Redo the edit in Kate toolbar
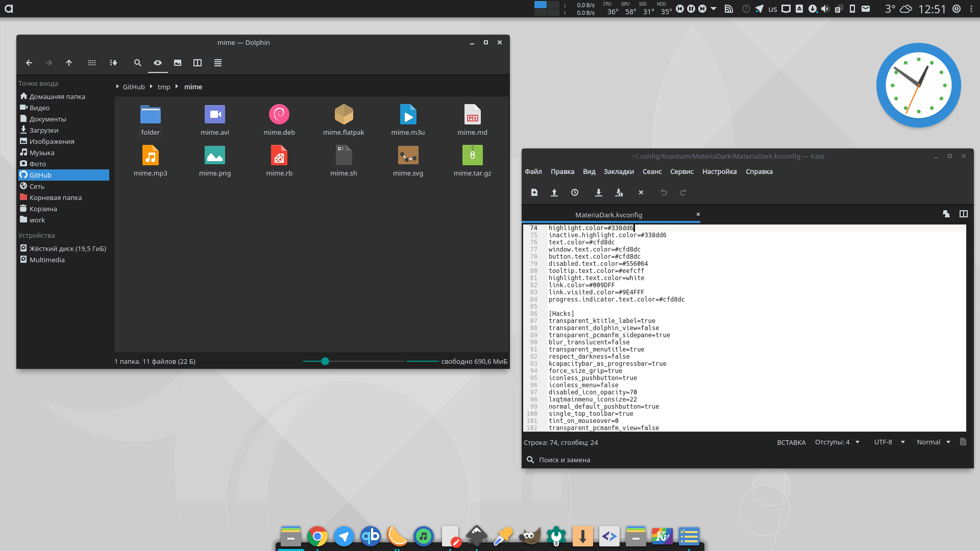980x551 pixels. click(683, 192)
